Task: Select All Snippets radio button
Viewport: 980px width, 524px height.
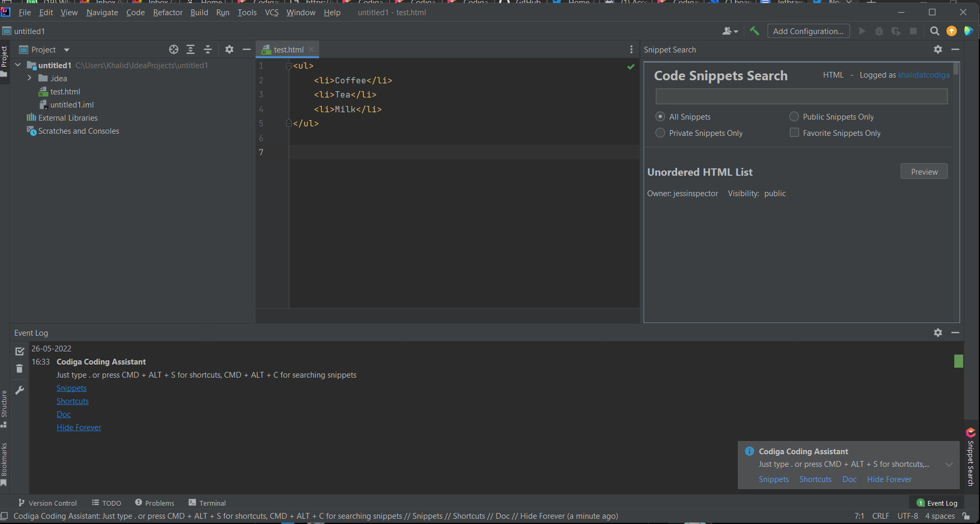Action: tap(660, 116)
